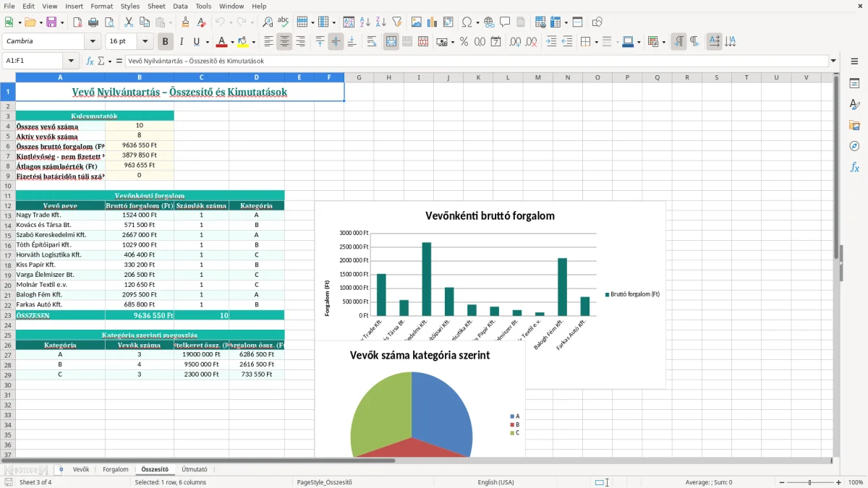Expand the formula bar
868x488 pixels.
pos(833,61)
